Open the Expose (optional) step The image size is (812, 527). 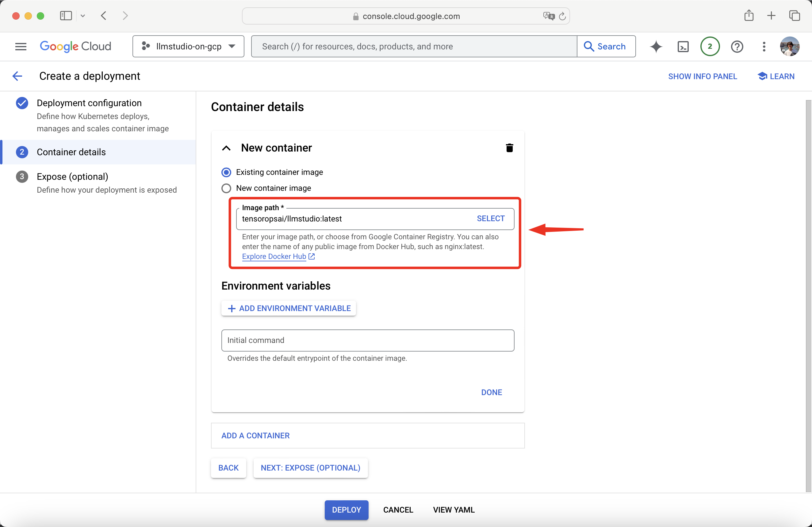[x=72, y=176]
